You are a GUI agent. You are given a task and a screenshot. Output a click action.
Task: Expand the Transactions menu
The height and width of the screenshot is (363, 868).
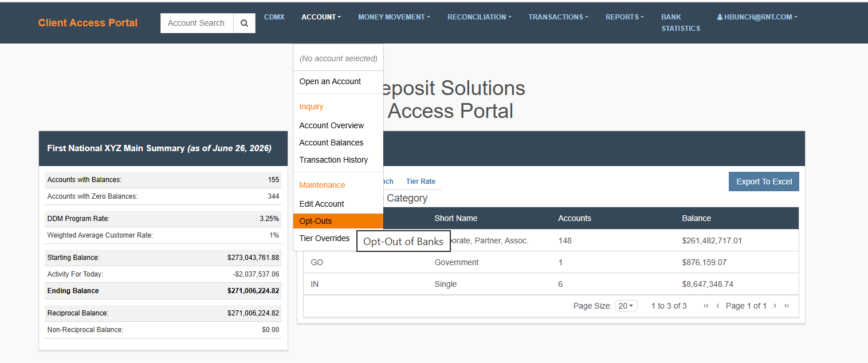pyautogui.click(x=558, y=17)
